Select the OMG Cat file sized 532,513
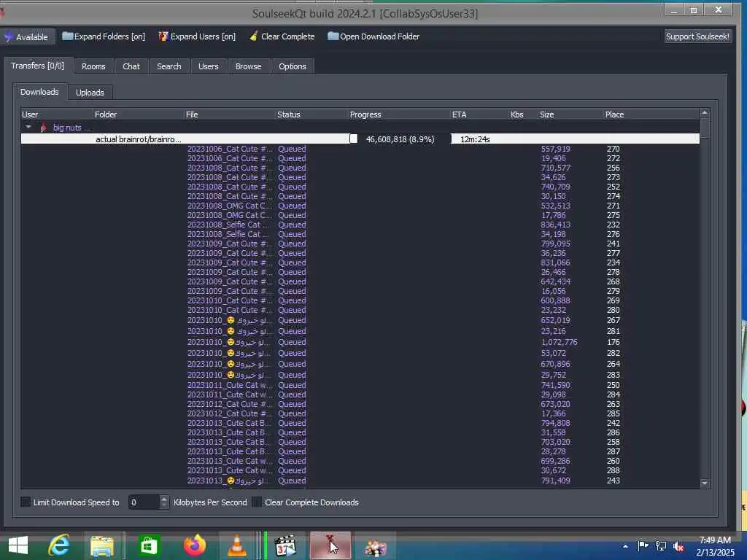This screenshot has width=747, height=560. [x=360, y=206]
